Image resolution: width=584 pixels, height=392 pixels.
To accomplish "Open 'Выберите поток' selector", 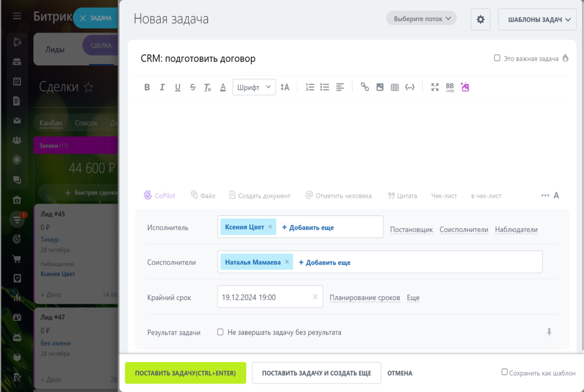I will 422,19.
